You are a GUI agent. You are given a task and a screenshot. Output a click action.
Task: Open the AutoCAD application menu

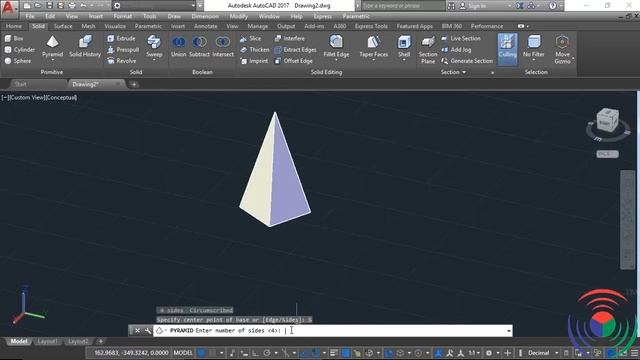(x=9, y=7)
